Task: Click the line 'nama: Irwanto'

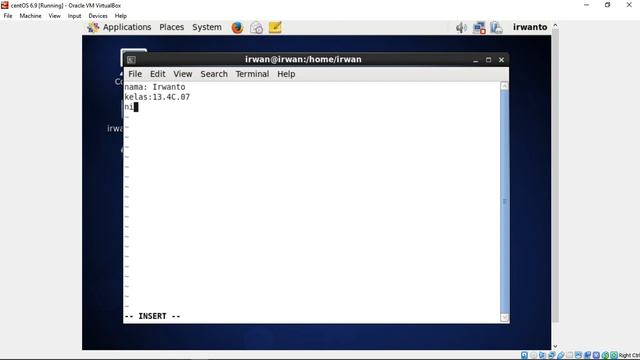Action: pos(155,87)
